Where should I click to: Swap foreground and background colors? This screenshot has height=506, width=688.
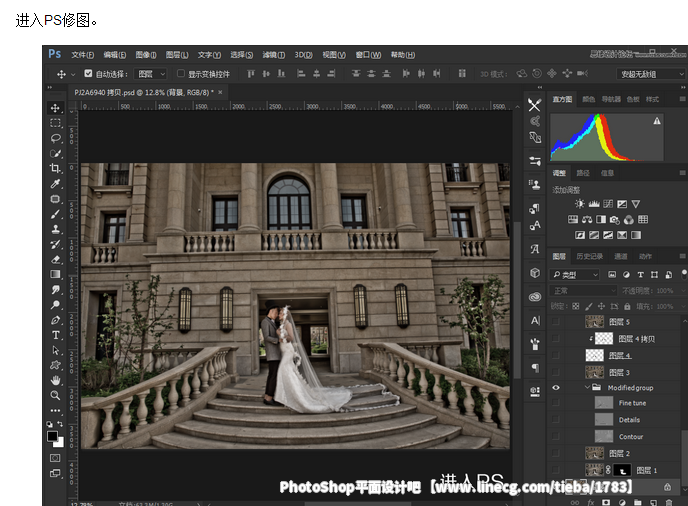pyautogui.click(x=60, y=424)
